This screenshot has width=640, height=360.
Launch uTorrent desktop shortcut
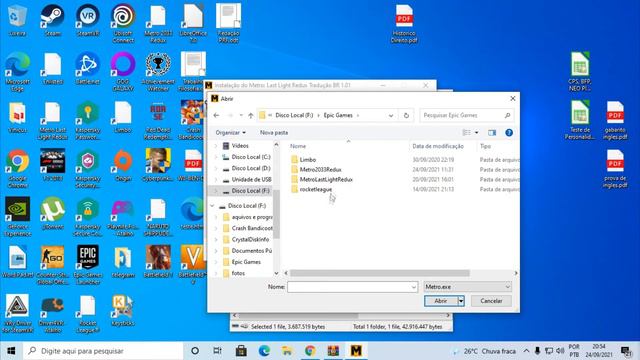pos(52,213)
